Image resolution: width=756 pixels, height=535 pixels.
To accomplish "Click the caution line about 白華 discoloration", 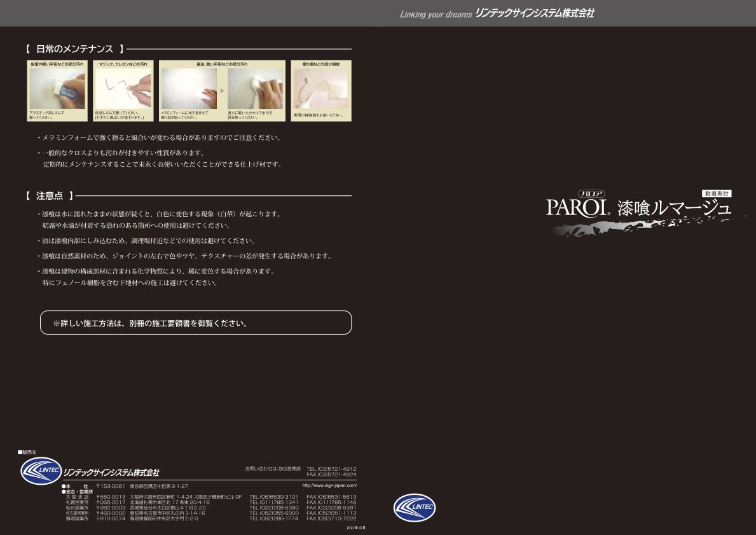I will 158,214.
